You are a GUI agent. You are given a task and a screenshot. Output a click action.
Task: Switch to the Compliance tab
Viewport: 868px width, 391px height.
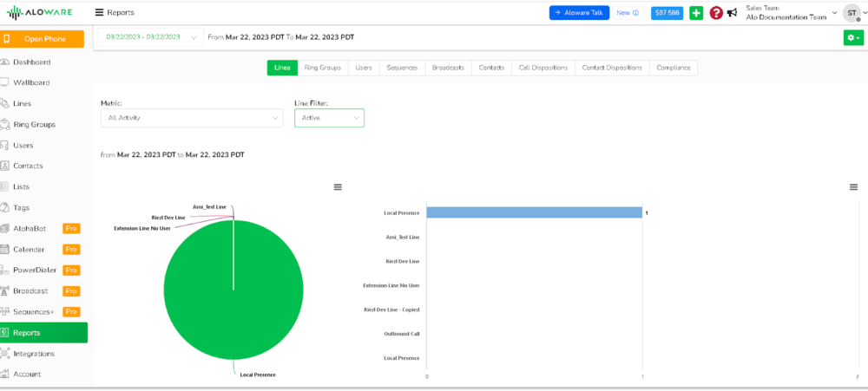pos(674,68)
